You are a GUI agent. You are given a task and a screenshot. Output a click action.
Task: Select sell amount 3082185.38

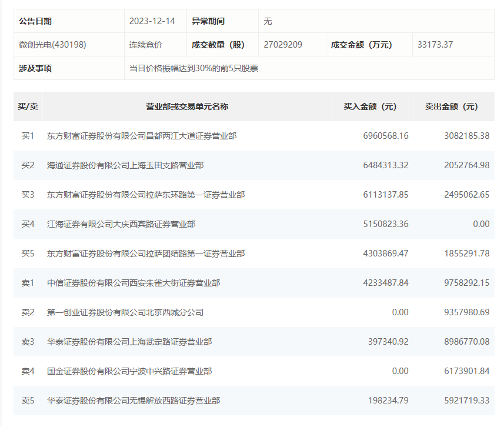[x=467, y=136]
